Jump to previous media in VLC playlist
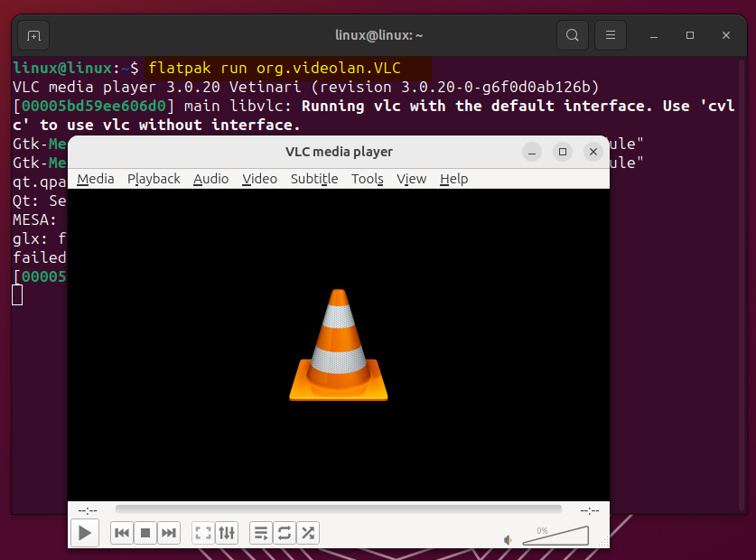This screenshot has width=756, height=560. [x=122, y=533]
